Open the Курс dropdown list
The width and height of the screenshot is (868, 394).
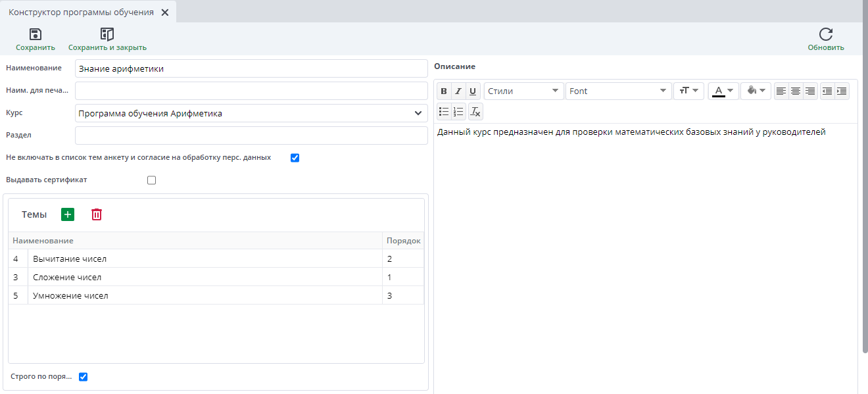[418, 114]
